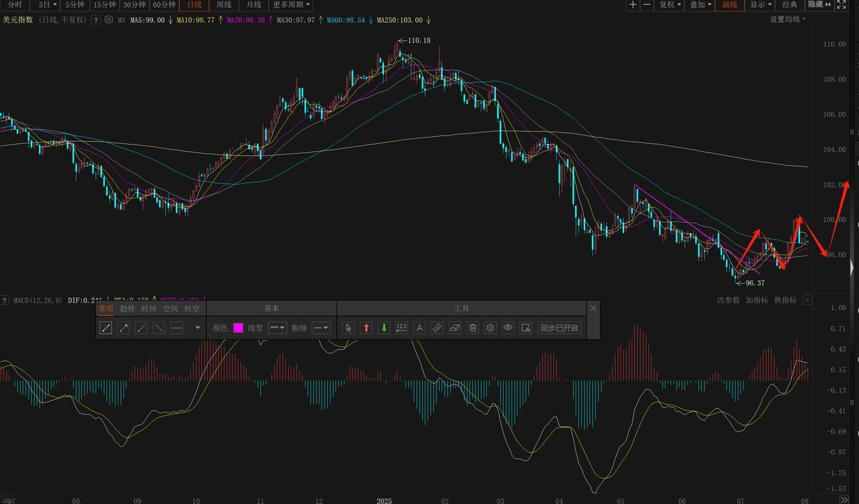
Task: Click the MACD(12,26,9) indicator label
Action: point(38,300)
